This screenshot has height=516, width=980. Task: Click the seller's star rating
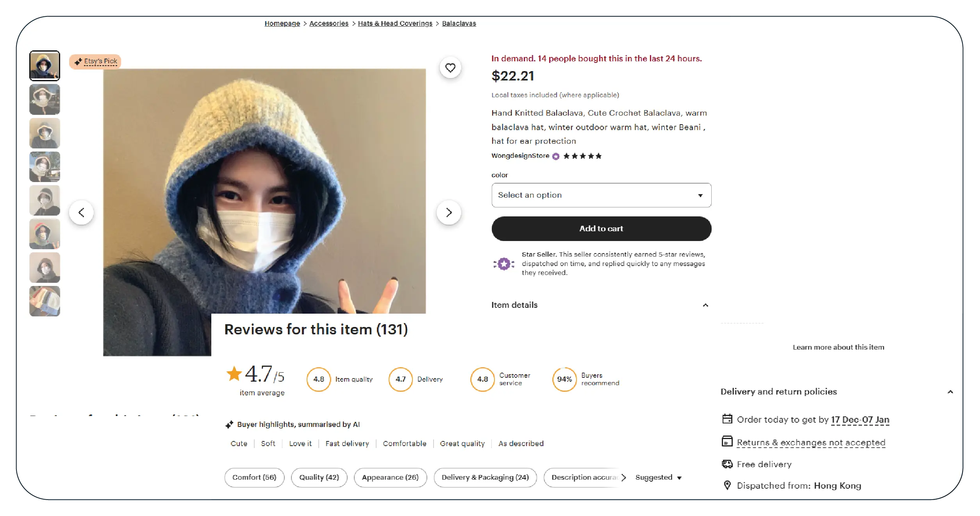point(582,156)
